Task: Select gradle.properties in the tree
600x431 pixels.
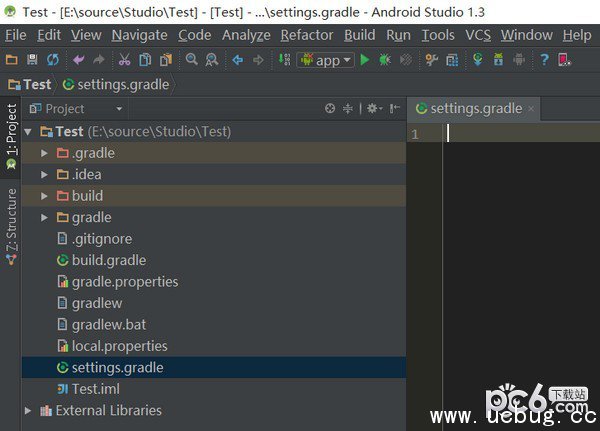Action: [x=214, y=282]
